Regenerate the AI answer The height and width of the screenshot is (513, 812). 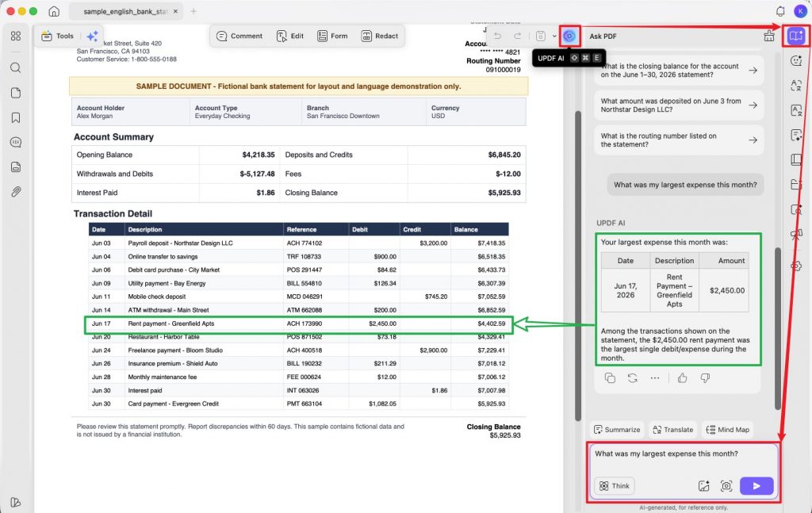pyautogui.click(x=632, y=378)
